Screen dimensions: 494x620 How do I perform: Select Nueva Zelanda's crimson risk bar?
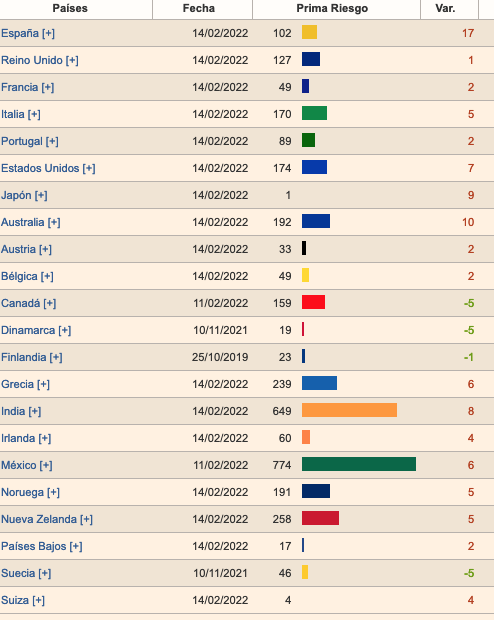coord(320,518)
